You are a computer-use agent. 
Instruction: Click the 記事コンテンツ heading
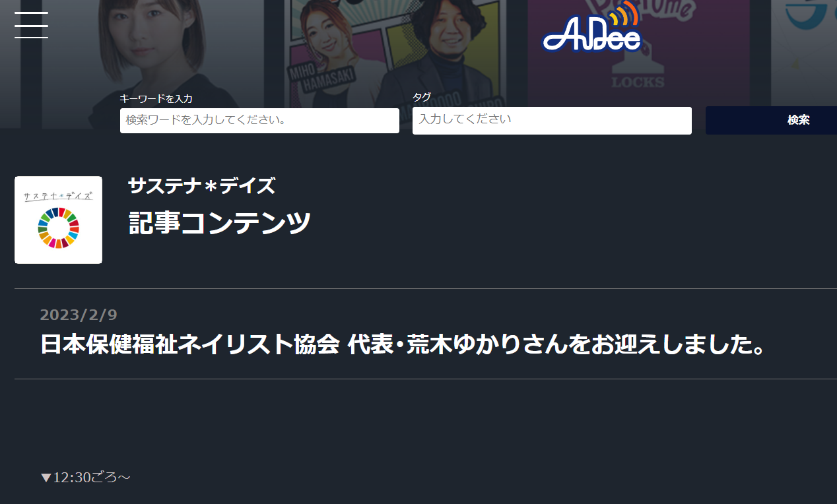click(220, 223)
